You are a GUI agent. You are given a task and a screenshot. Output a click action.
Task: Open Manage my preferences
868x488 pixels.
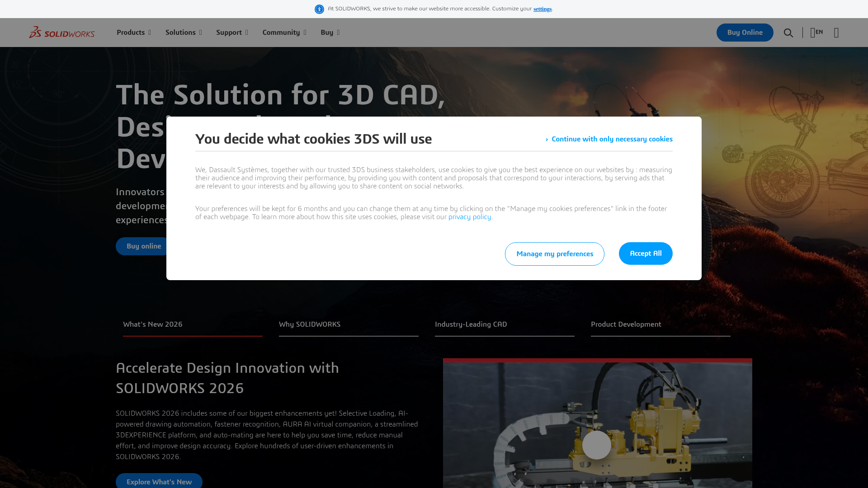[554, 253]
